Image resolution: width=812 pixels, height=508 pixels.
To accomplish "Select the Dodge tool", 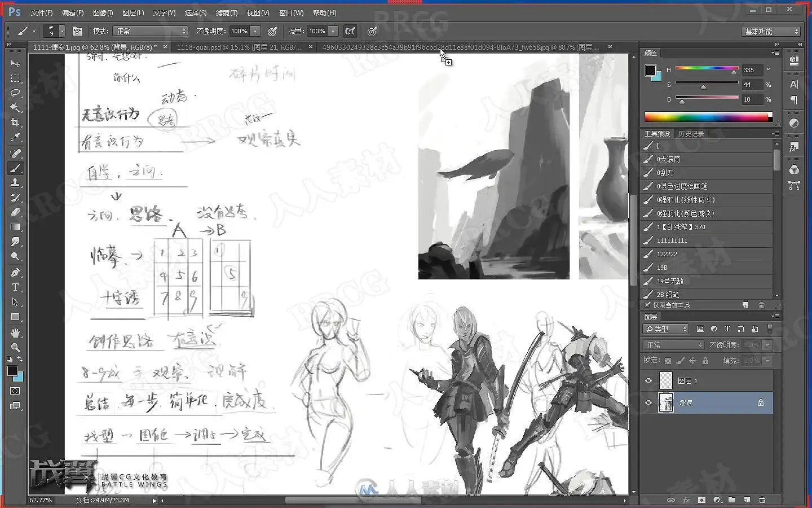I will 15,257.
